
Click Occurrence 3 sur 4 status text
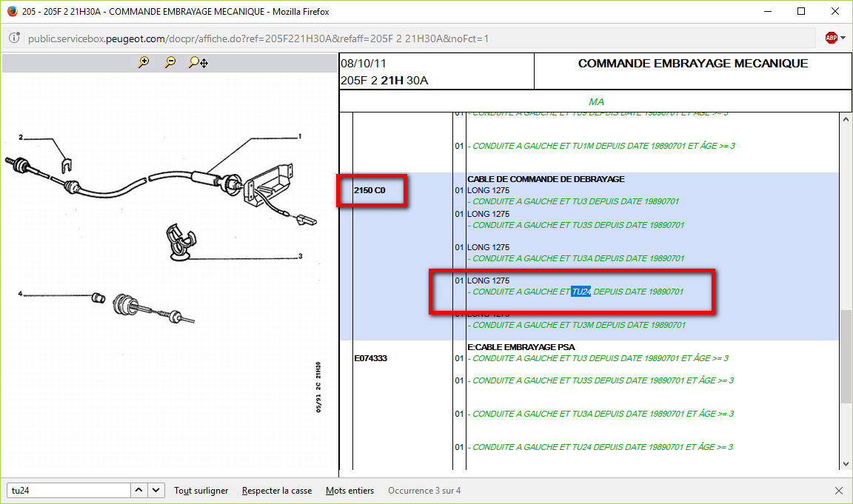coord(424,491)
